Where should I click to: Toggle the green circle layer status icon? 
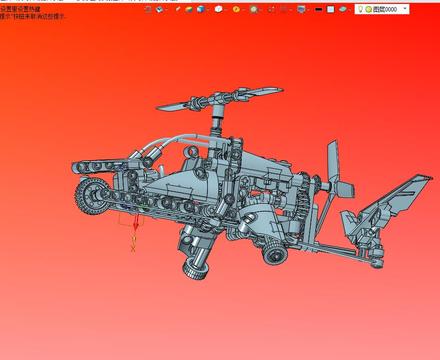pos(368,9)
